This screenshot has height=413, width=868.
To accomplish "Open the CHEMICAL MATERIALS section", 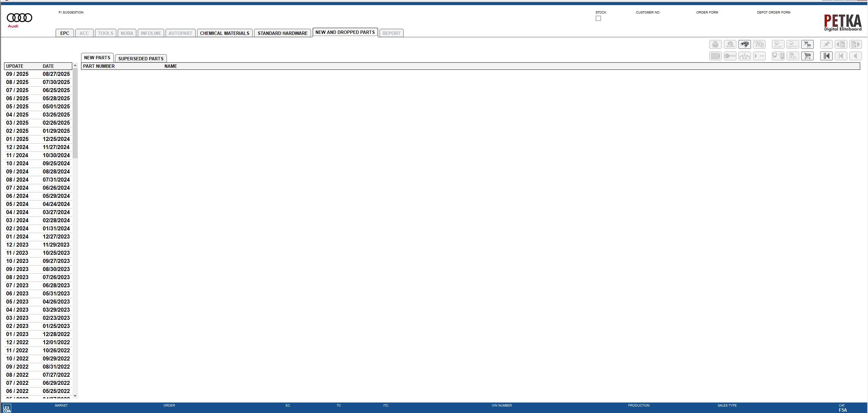I will tap(225, 33).
